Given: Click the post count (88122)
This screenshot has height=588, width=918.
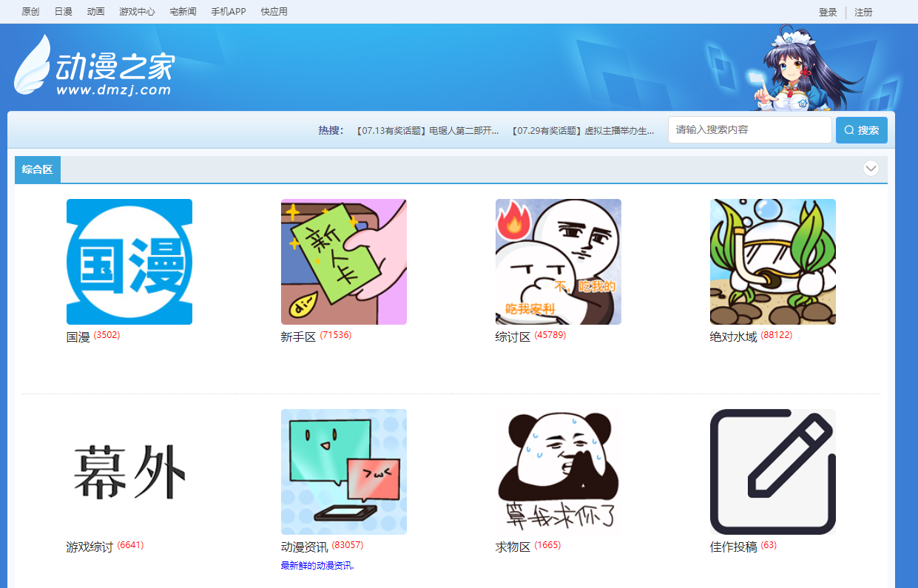Looking at the screenshot, I should pos(777,335).
